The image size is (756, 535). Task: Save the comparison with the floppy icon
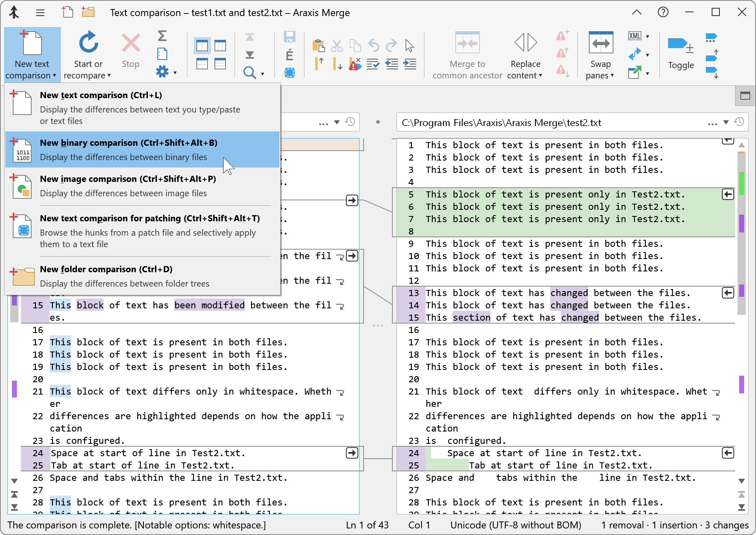(x=290, y=37)
